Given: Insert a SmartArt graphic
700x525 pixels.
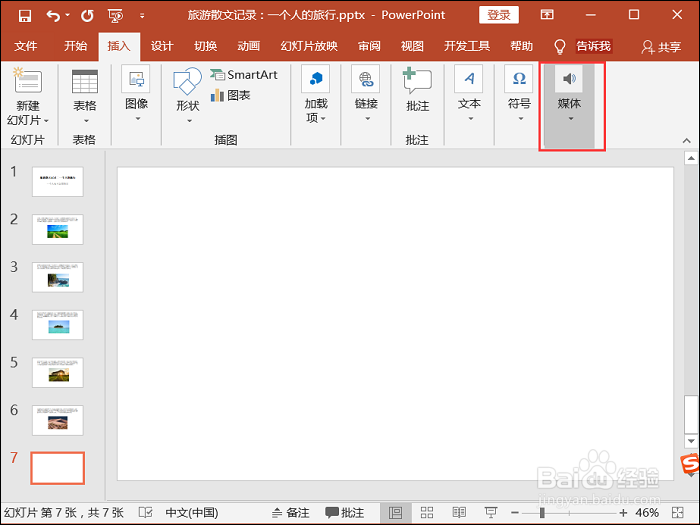Looking at the screenshot, I should (x=244, y=75).
